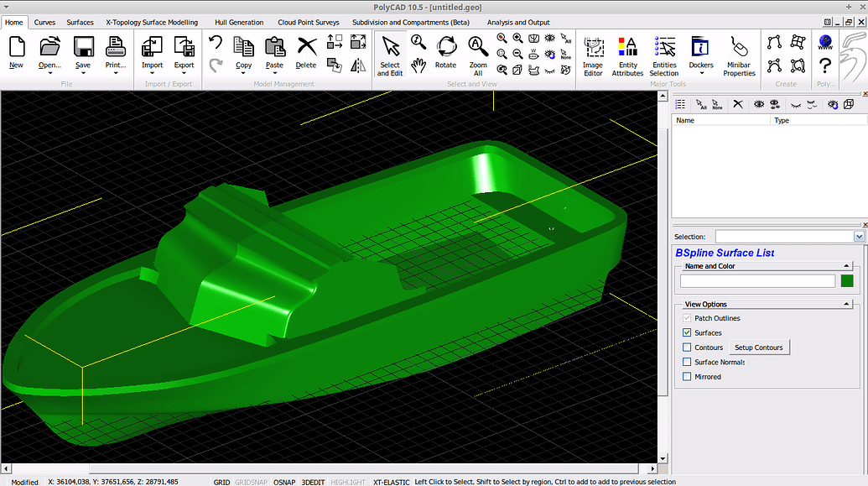Screen dimensions: 868x486
Task: Toggle GRIDSNAP in status bar
Action: coord(251,482)
